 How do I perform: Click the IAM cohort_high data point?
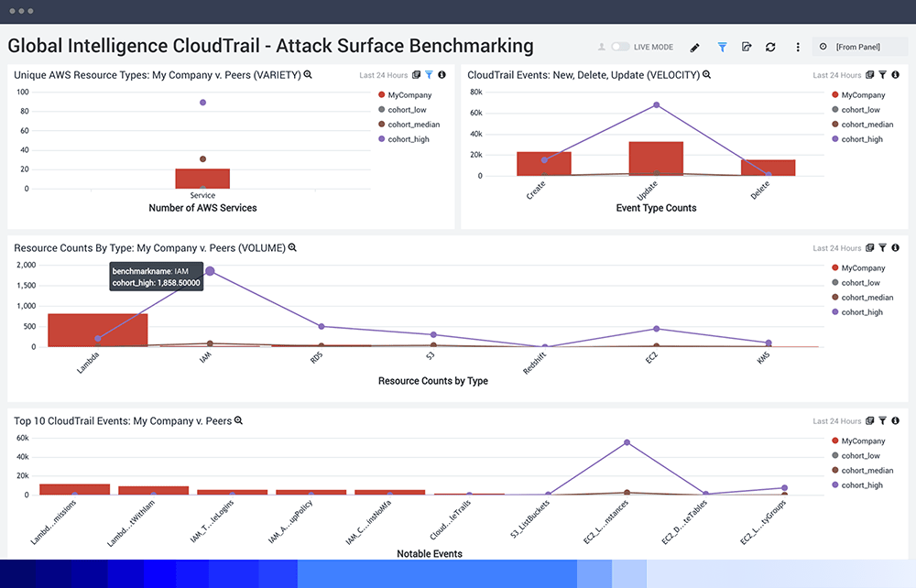pos(210,271)
